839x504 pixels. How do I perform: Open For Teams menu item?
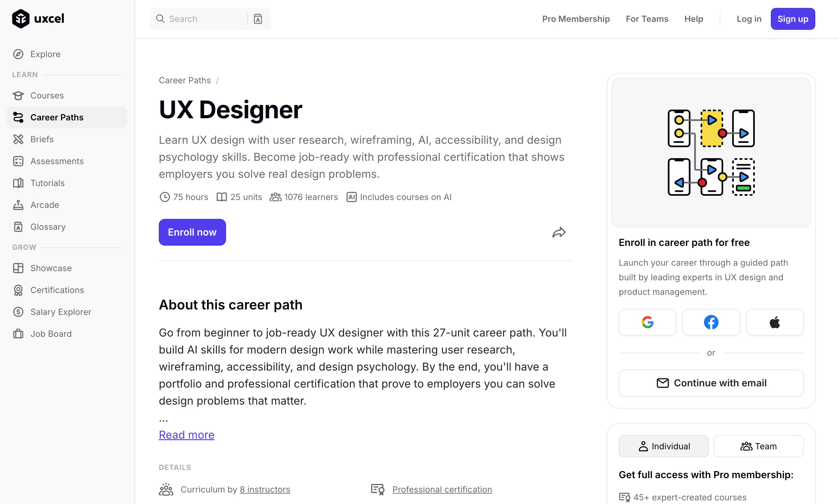(x=647, y=19)
